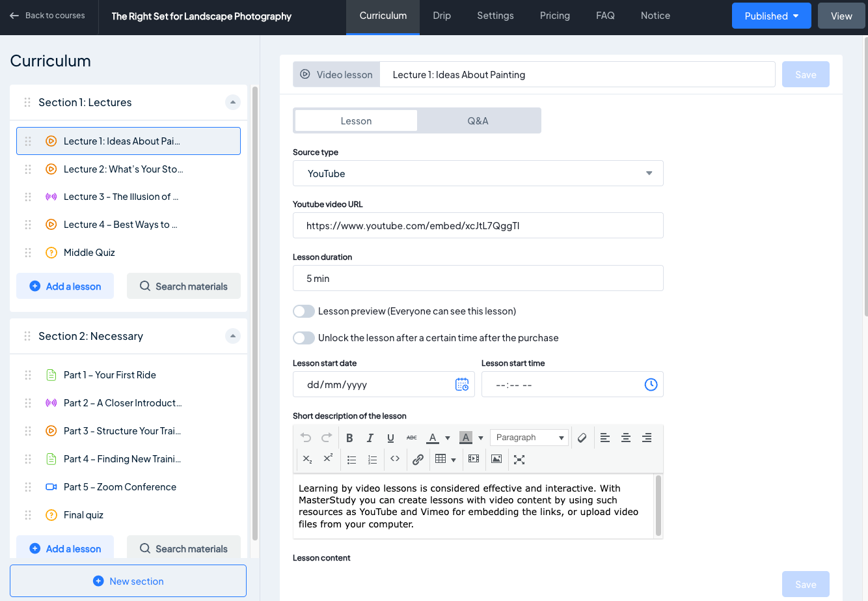Open the Paragraph format dropdown
Viewport: 868px width, 601px height.
click(x=529, y=438)
